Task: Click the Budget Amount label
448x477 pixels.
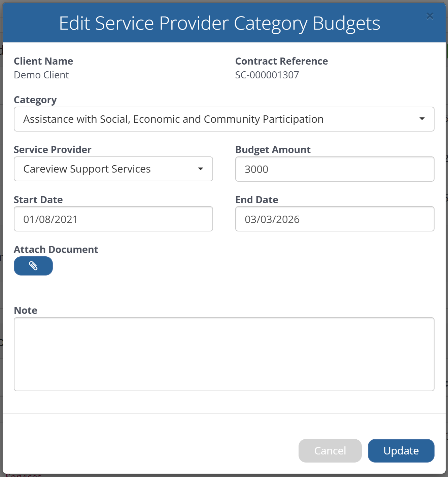Action: [273, 150]
